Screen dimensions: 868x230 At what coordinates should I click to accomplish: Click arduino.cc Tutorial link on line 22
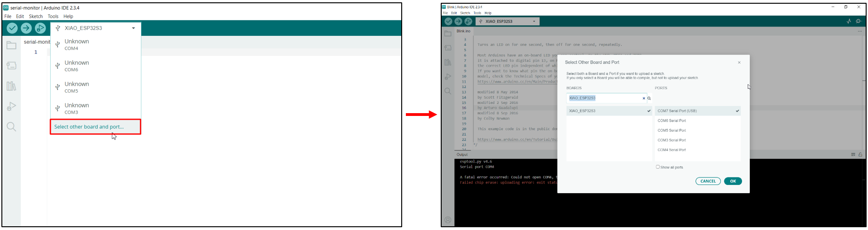coord(517,139)
